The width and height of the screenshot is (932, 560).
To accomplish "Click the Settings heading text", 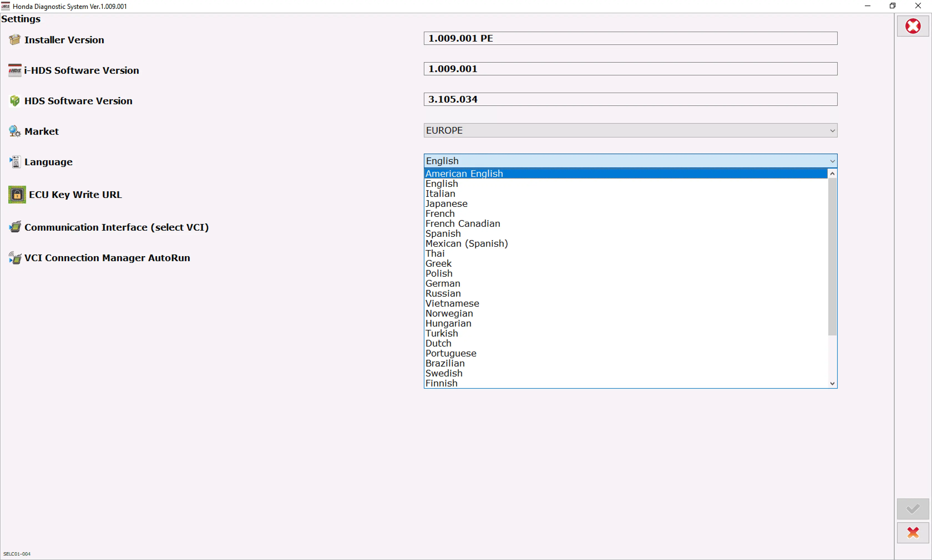I will click(21, 19).
